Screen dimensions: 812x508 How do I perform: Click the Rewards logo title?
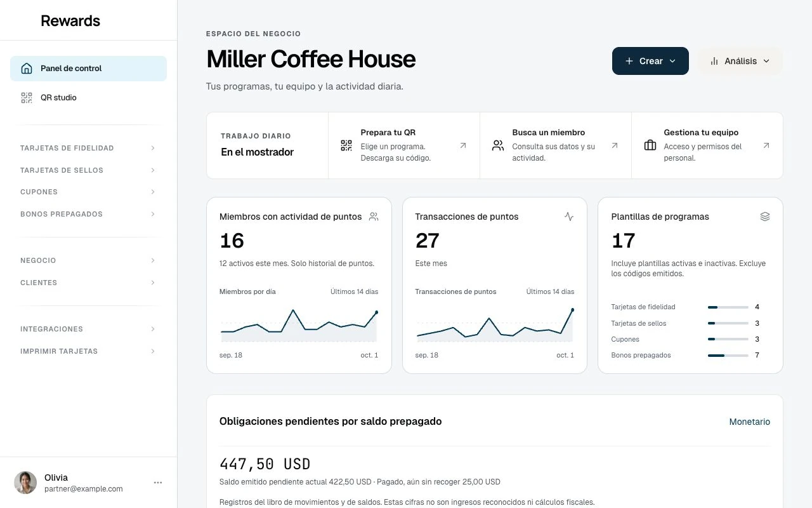tap(70, 20)
